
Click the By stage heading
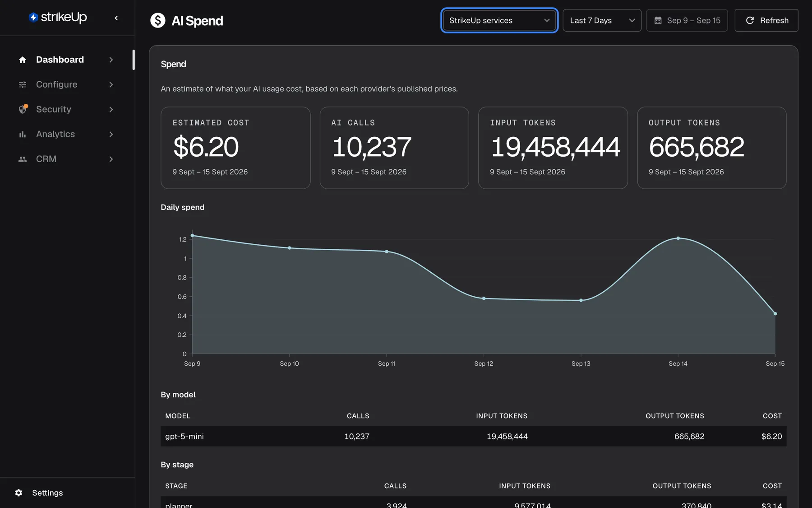[177, 465]
